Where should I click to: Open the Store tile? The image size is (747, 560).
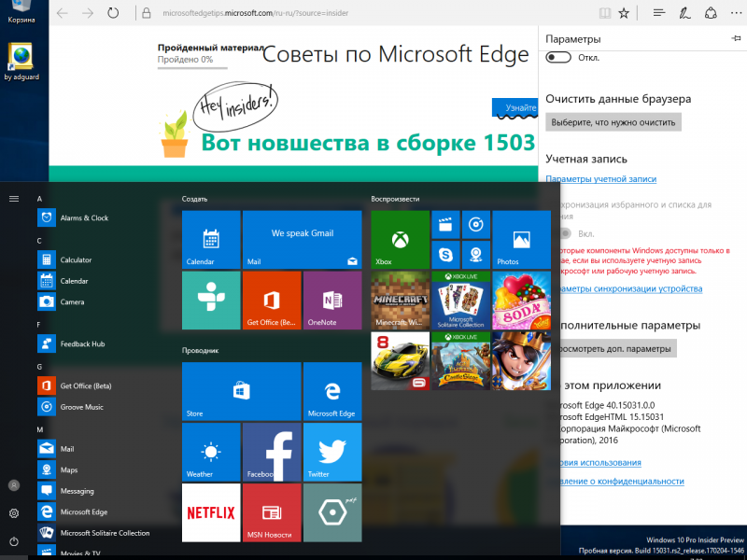242,391
